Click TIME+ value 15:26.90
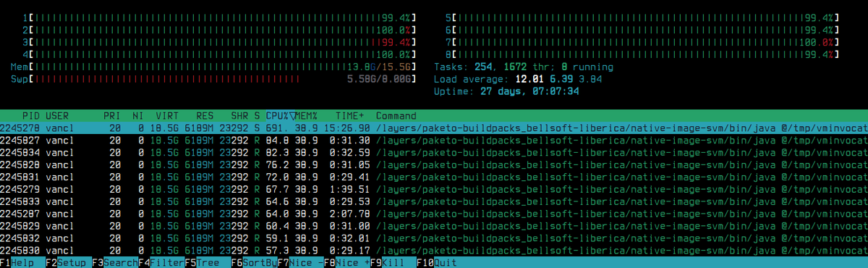Screen dimensions: 868x268 pyautogui.click(x=346, y=127)
